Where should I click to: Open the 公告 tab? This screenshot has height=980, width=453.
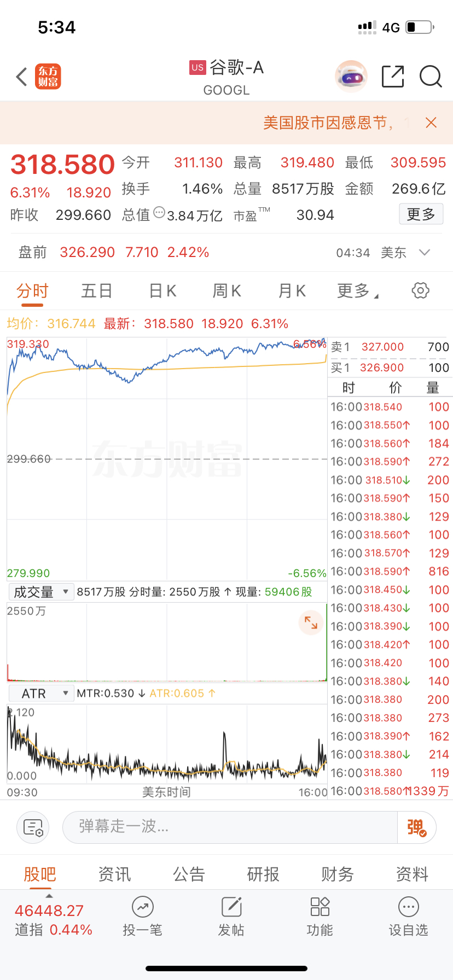tap(189, 874)
